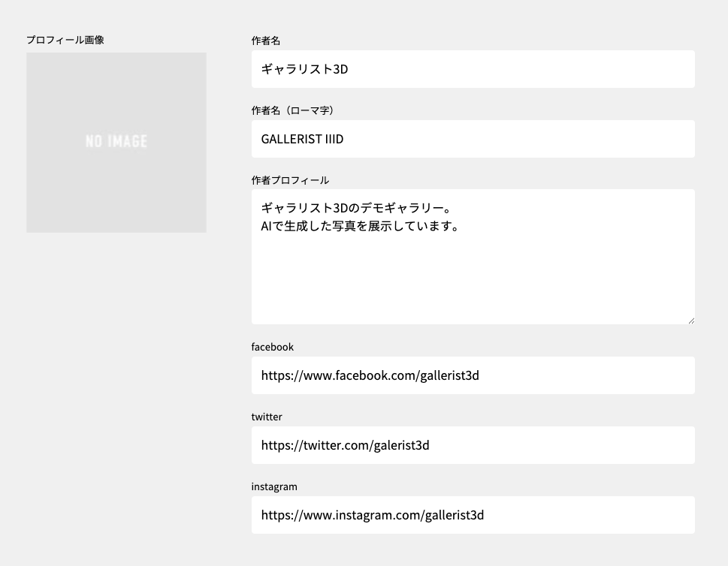
Task: Click the blank lower area of 作者プロフィール textarea
Action: point(473,278)
